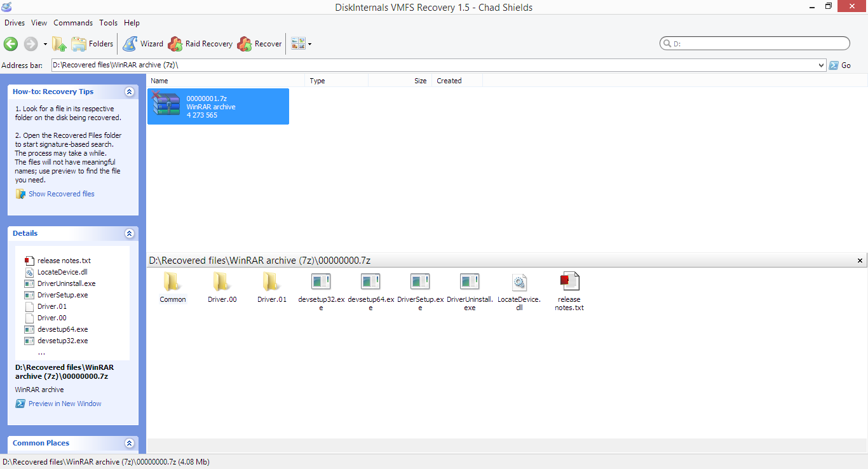Select DriverSetup.exe in preview pane

[420, 292]
